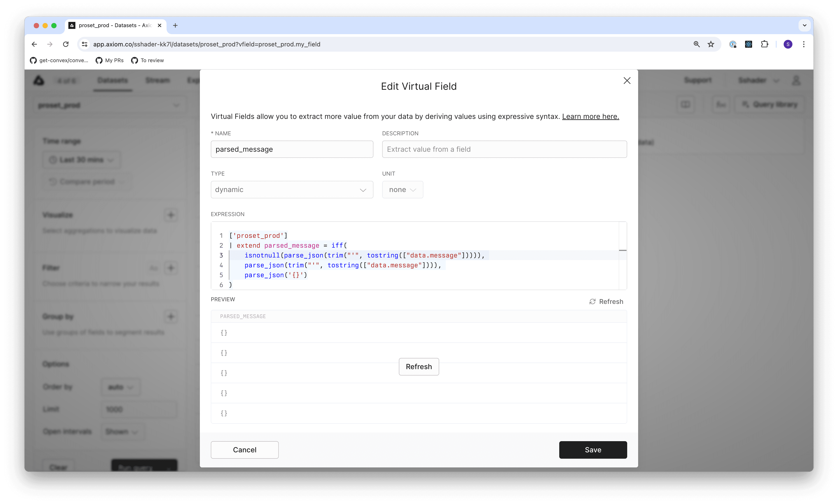This screenshot has width=838, height=504.
Task: Open the UNIT dropdown set to none
Action: [x=402, y=190]
